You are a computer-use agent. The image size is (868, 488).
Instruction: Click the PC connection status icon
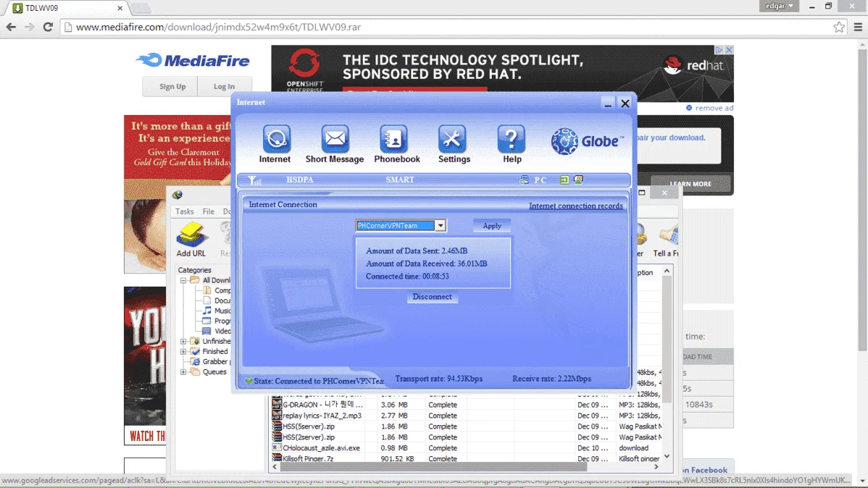coord(524,180)
